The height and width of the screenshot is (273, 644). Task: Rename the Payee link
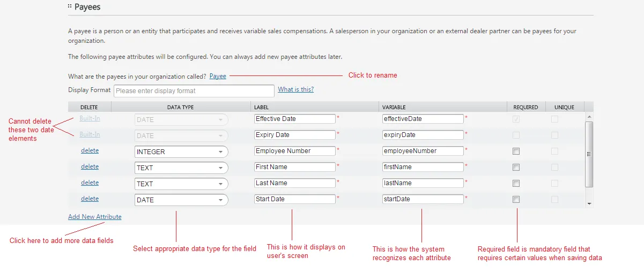(x=218, y=76)
